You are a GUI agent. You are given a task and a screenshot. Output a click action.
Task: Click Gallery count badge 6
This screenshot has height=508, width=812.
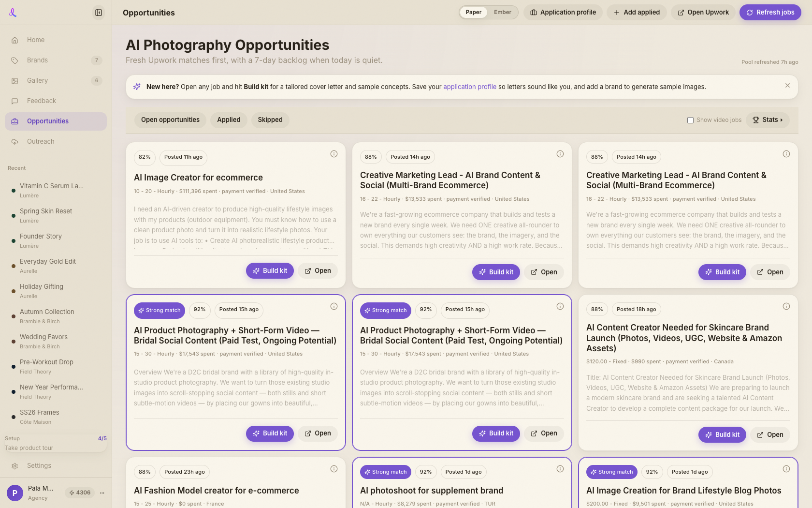click(97, 81)
